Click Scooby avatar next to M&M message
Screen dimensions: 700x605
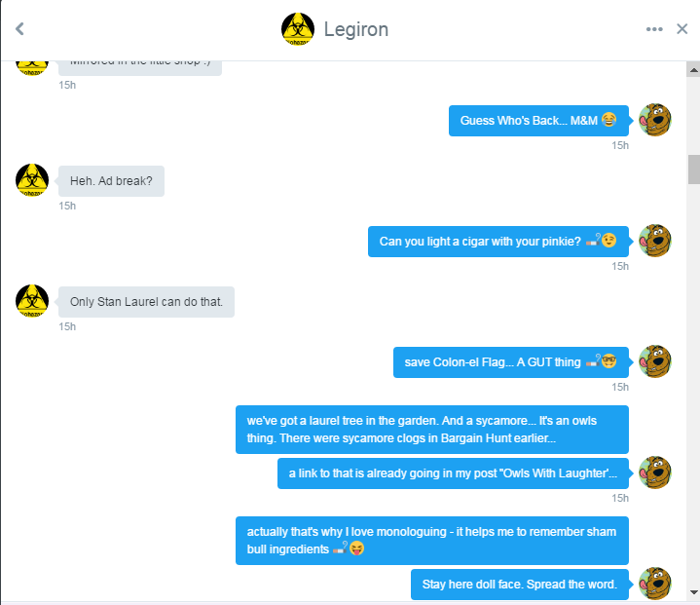[x=655, y=120]
